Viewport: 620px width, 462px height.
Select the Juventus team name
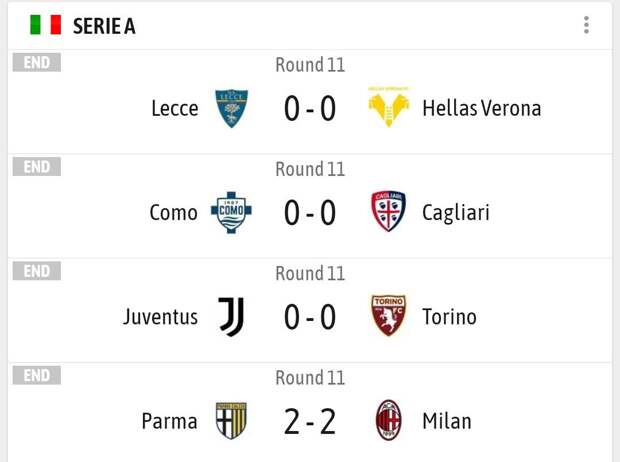[x=161, y=317]
